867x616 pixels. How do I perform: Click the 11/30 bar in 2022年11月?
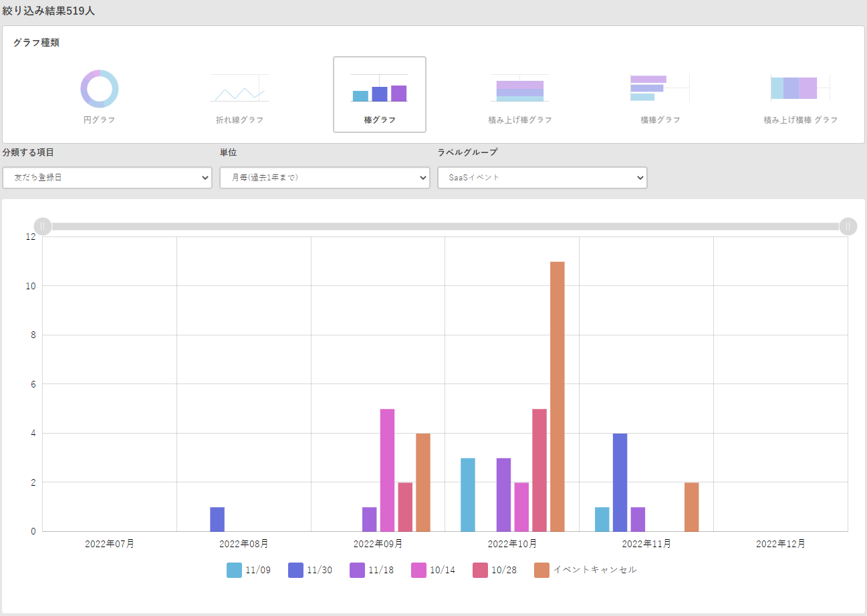pyautogui.click(x=620, y=482)
